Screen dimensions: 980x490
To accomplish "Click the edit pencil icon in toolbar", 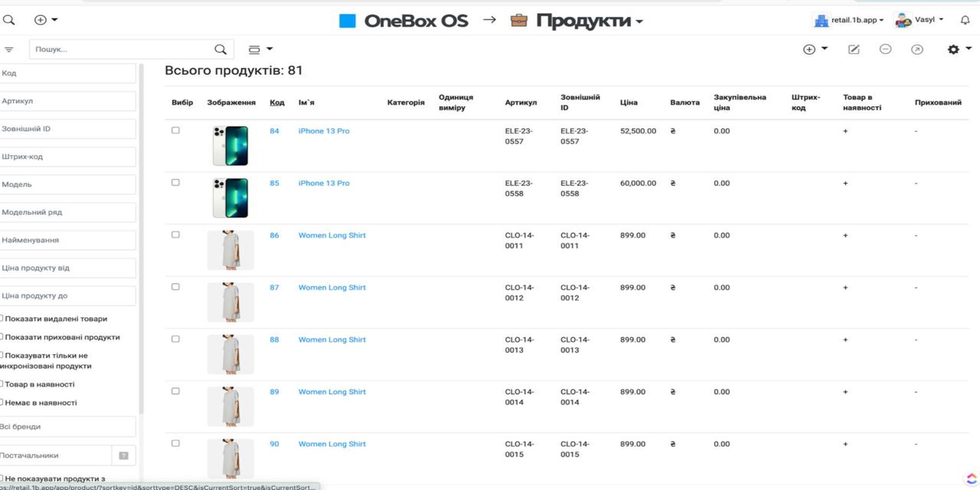I will point(854,50).
